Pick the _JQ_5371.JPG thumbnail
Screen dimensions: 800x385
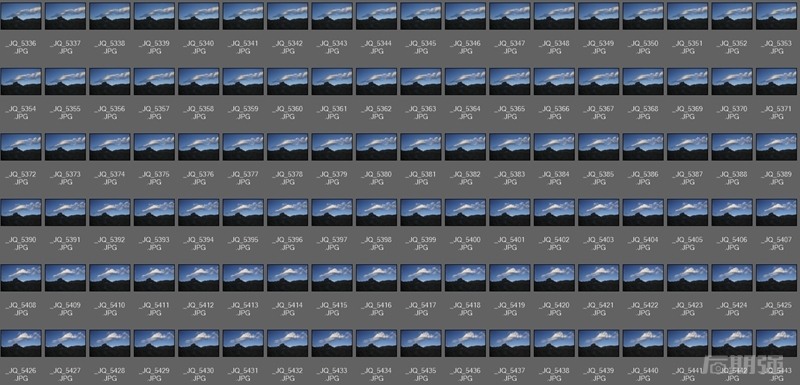[x=777, y=82]
